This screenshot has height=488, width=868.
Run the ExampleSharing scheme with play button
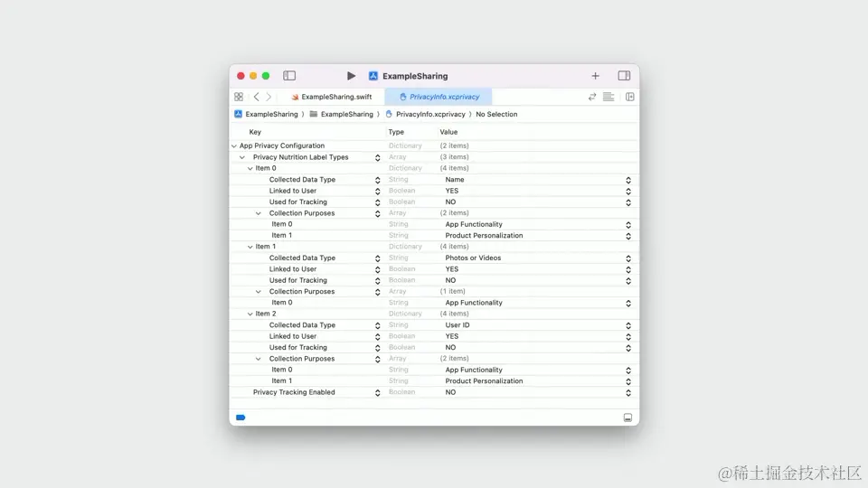click(351, 76)
